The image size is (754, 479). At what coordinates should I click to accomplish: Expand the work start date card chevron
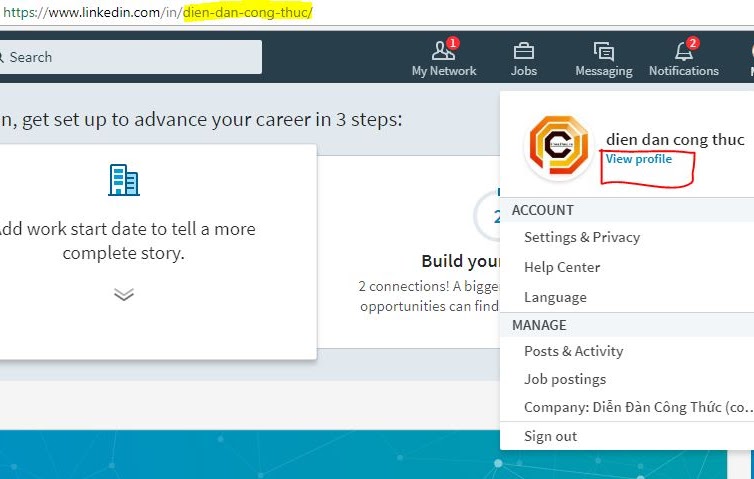click(x=124, y=294)
